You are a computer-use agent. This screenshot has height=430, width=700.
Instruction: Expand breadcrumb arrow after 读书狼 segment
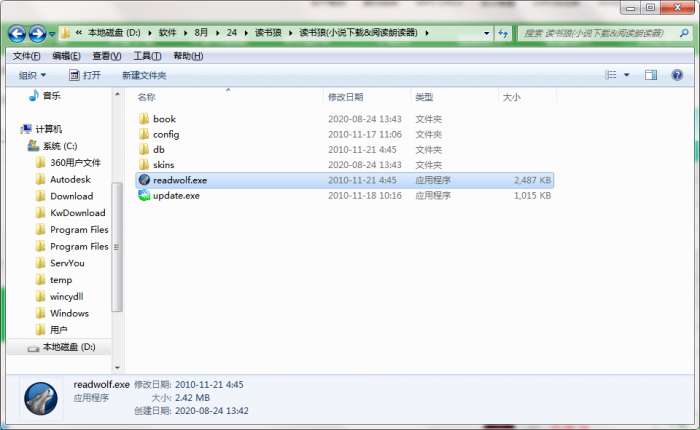290,33
